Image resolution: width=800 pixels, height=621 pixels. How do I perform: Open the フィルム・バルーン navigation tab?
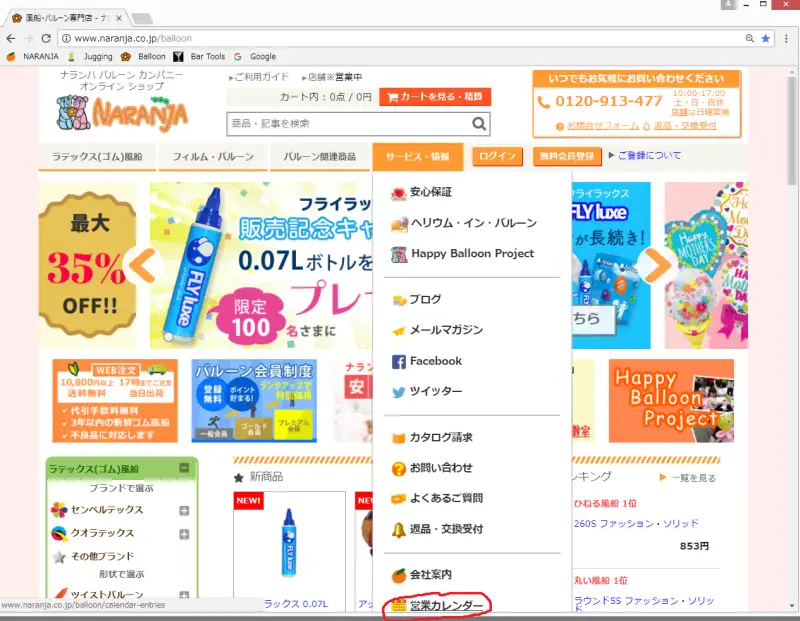(213, 157)
